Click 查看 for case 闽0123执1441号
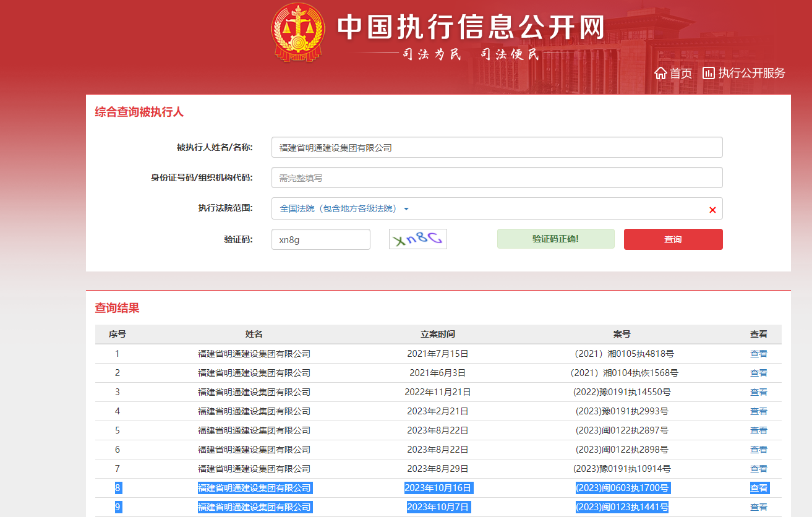The height and width of the screenshot is (517, 812). pyautogui.click(x=758, y=507)
